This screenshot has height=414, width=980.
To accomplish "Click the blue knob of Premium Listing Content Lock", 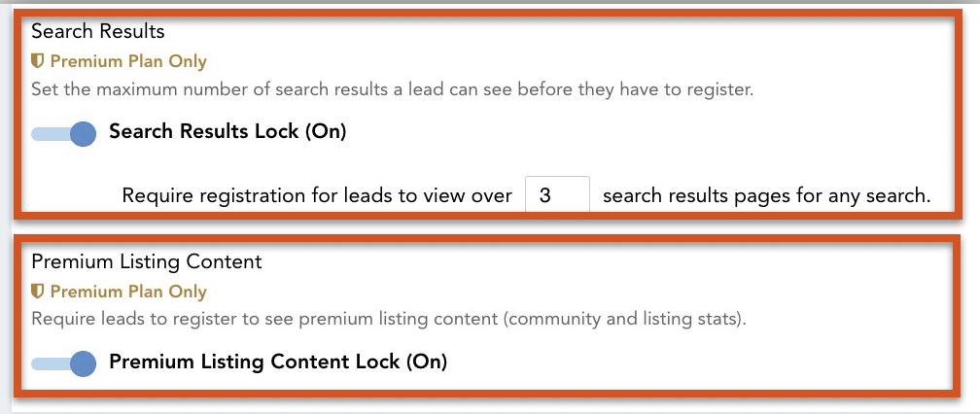I will click(83, 364).
